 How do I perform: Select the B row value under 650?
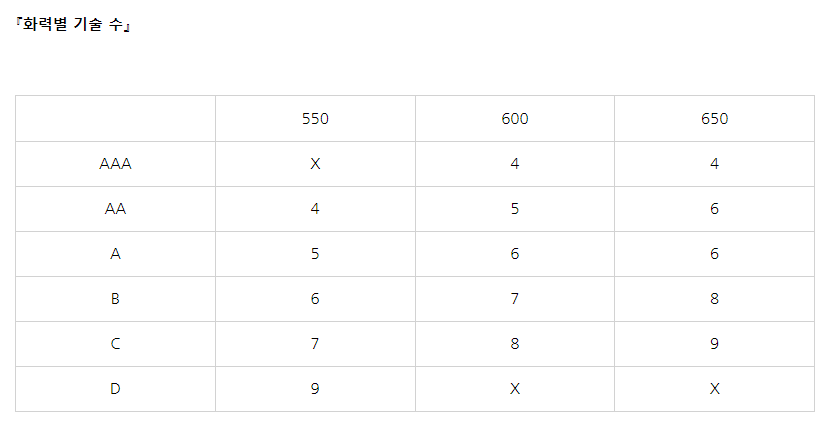pyautogui.click(x=715, y=299)
